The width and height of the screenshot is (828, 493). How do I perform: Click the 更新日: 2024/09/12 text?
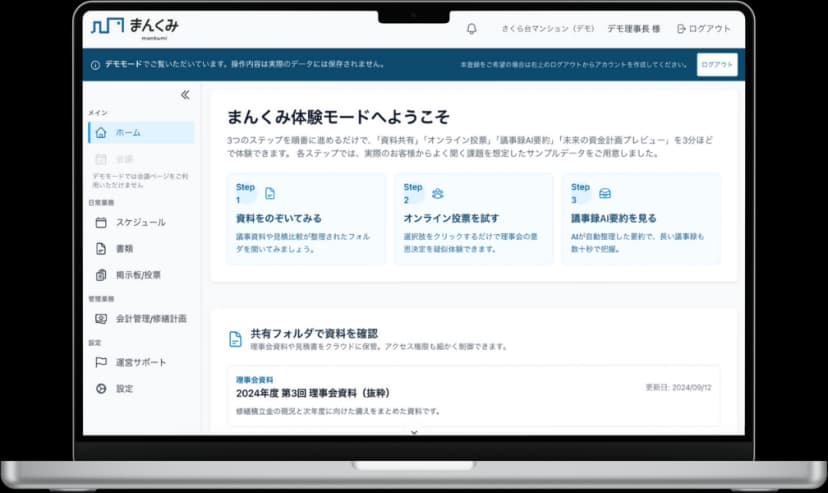(679, 387)
